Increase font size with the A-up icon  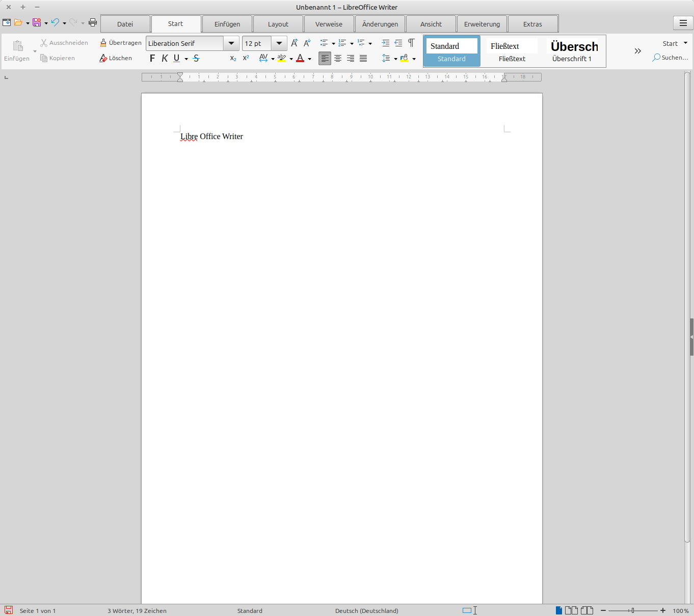click(x=295, y=43)
